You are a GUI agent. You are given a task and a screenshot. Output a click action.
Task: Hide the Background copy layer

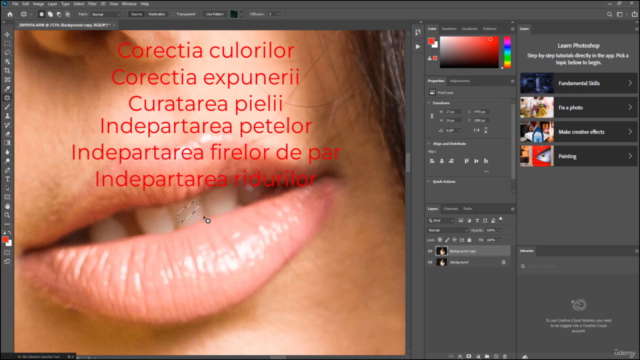pos(430,251)
